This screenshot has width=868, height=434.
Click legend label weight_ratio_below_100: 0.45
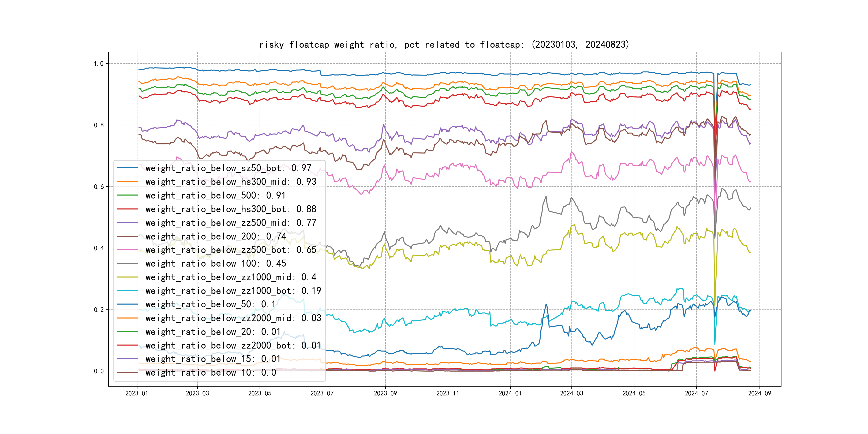pos(216,264)
